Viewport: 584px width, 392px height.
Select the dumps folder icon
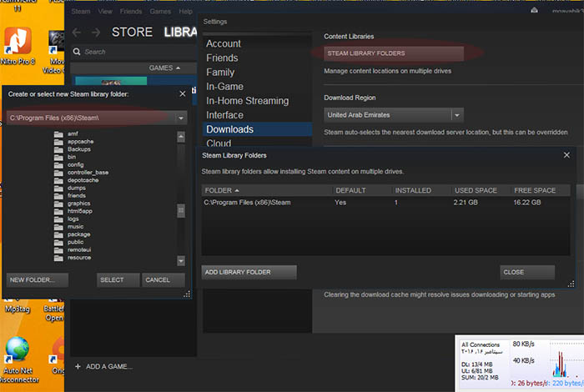[x=58, y=188]
